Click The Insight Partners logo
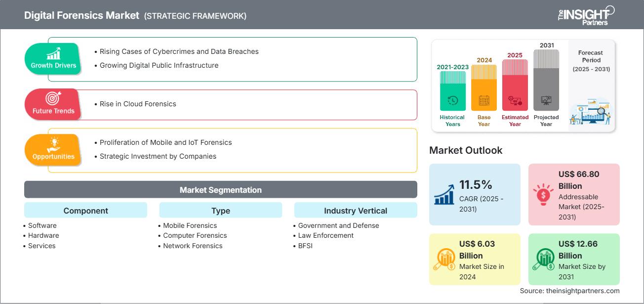Image resolution: width=644 pixels, height=304 pixels. coord(586,15)
